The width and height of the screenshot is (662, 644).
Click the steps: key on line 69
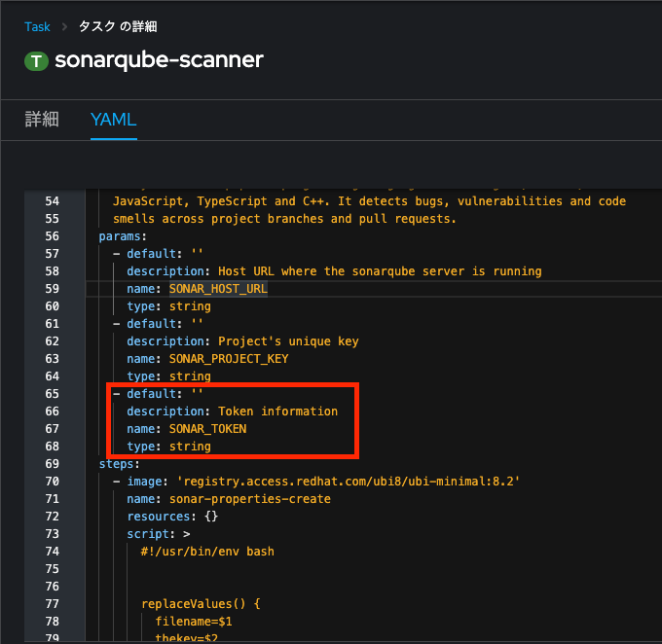click(x=119, y=464)
